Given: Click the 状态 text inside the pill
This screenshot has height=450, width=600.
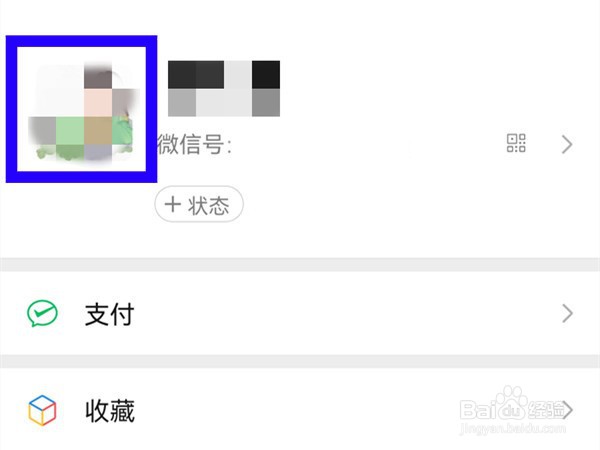Looking at the screenshot, I should (209, 205).
